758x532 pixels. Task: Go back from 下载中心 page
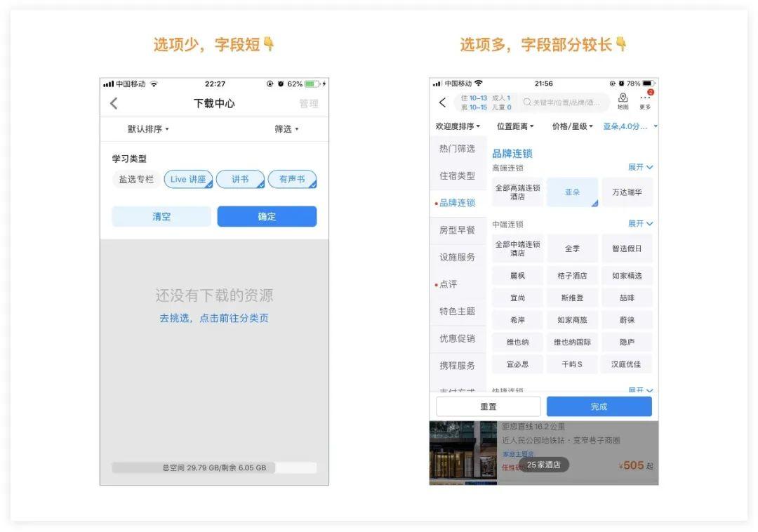pyautogui.click(x=114, y=103)
